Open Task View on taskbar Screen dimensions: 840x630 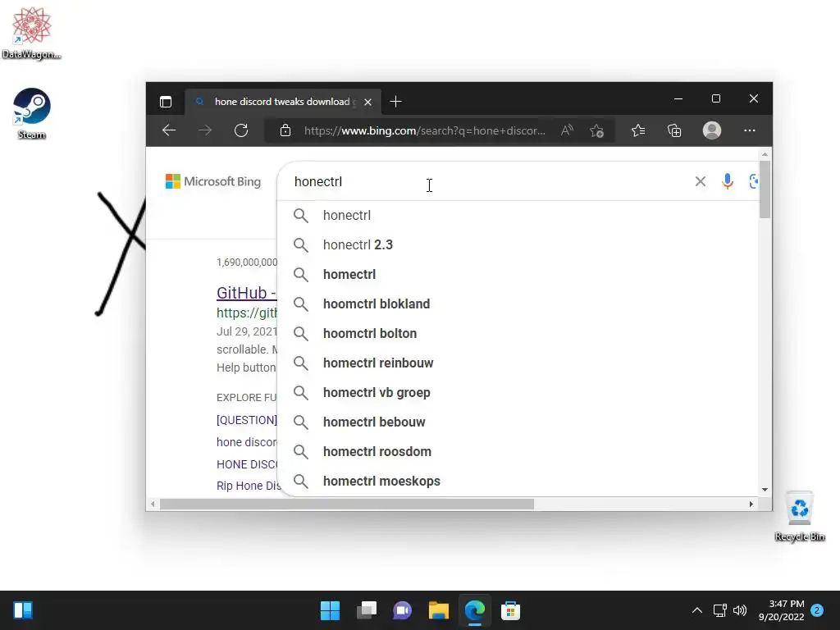coord(367,610)
